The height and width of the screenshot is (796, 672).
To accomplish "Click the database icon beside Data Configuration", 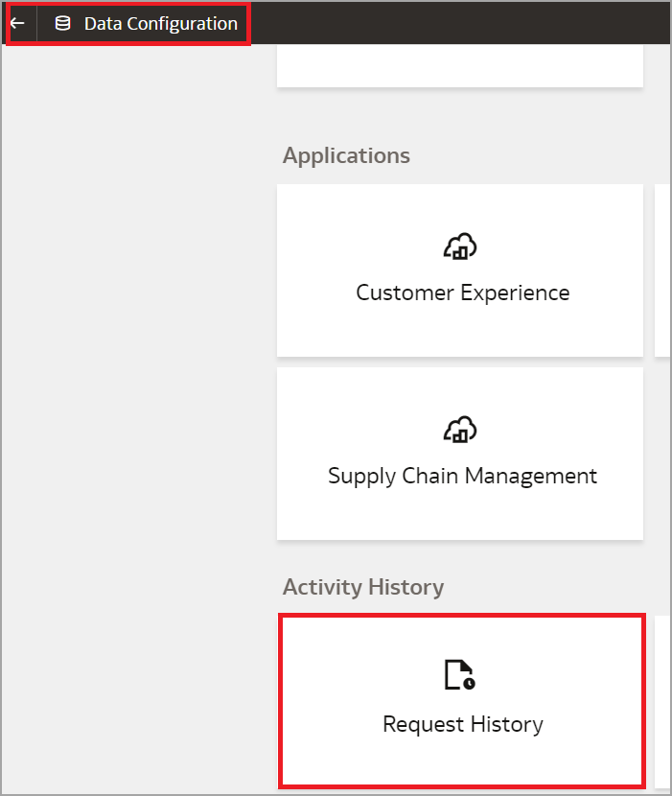I will 62,23.
